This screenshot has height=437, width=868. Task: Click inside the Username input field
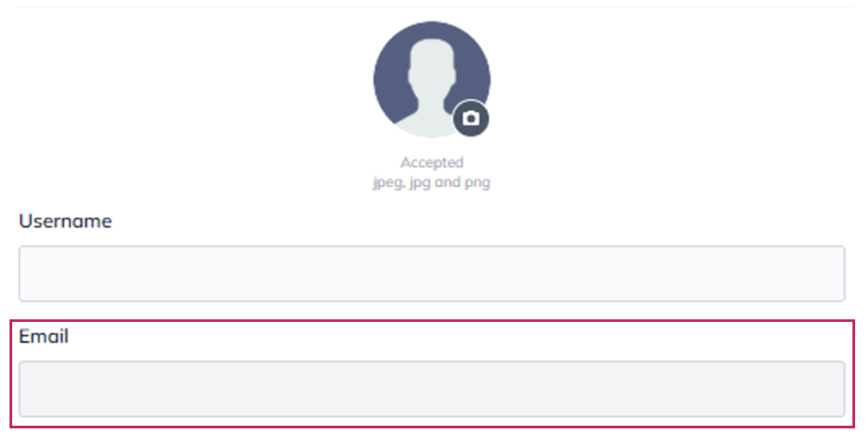pos(431,273)
